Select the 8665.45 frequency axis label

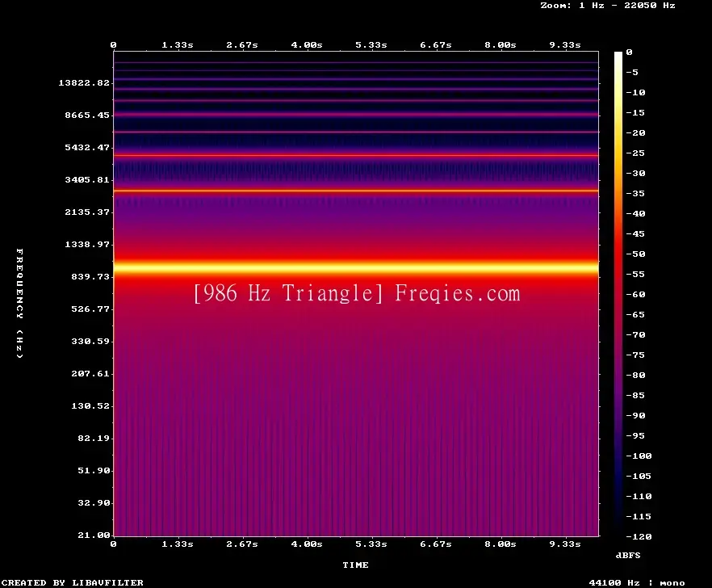pos(87,115)
